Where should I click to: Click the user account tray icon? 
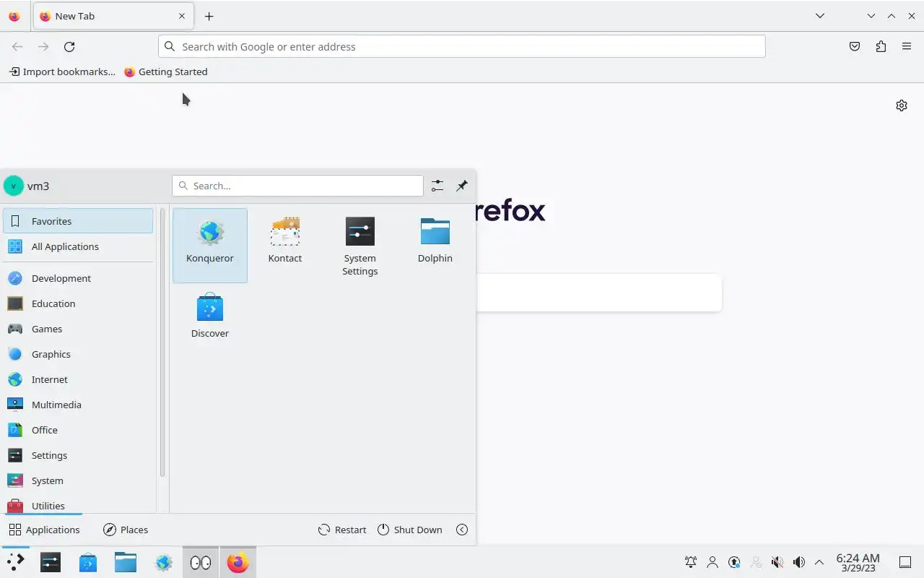click(712, 562)
